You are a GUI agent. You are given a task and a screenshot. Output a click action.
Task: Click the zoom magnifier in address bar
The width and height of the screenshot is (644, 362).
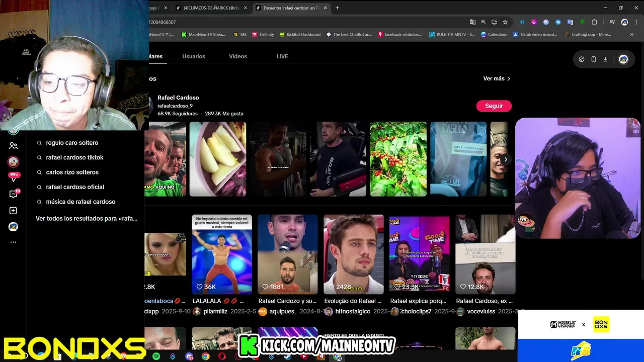(x=484, y=22)
